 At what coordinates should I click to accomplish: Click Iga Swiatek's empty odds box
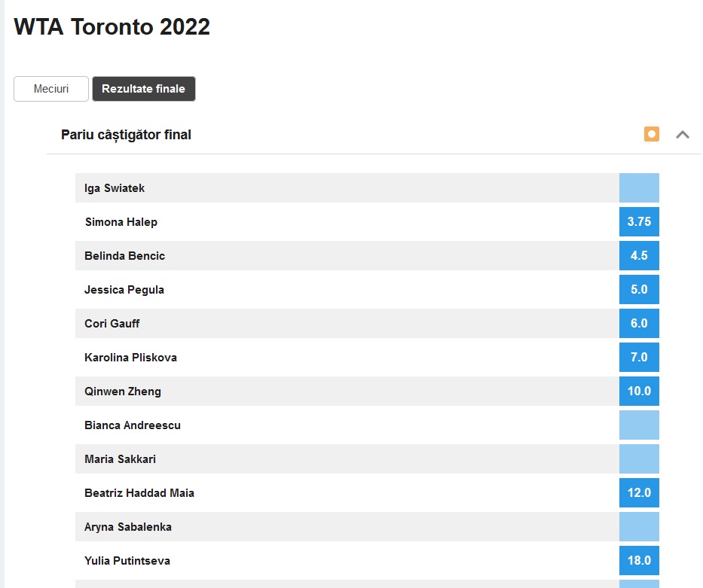point(639,188)
